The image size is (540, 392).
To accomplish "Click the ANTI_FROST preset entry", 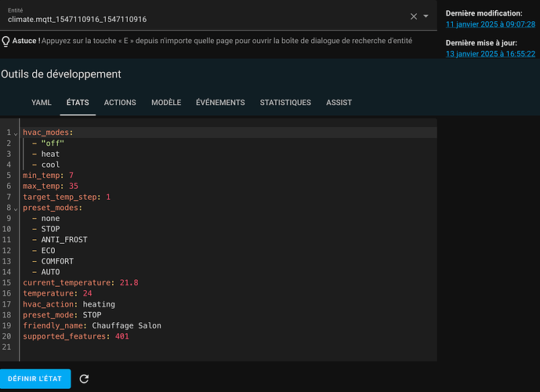I will [64, 240].
